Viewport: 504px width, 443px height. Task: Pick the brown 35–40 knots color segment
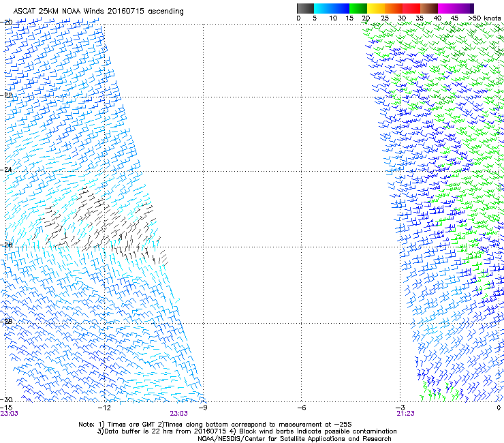click(x=429, y=8)
